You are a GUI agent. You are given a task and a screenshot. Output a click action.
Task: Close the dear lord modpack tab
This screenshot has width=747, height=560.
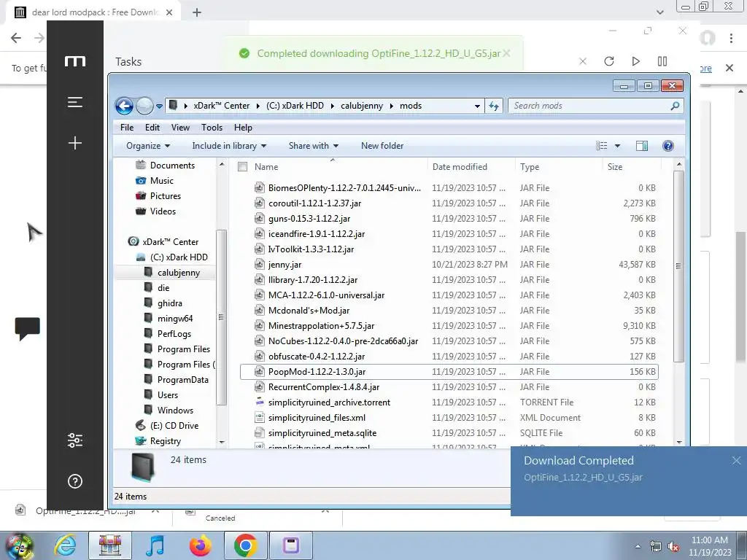(x=169, y=12)
